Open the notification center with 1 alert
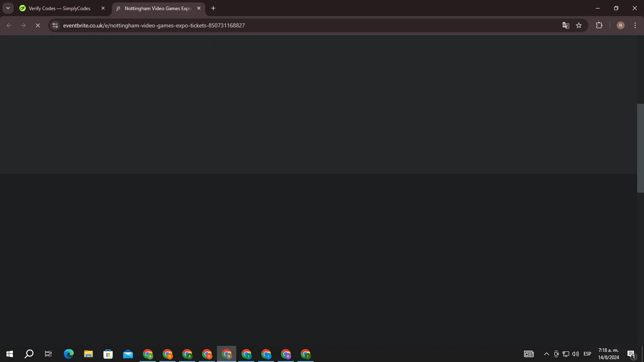This screenshot has height=362, width=644. pyautogui.click(x=631, y=354)
